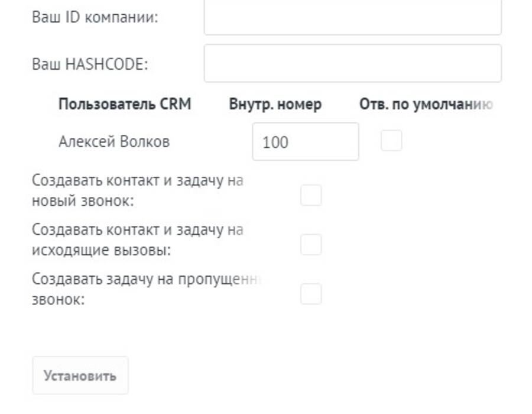Tick default responsible checkbox for Алексей Волков

point(391,140)
